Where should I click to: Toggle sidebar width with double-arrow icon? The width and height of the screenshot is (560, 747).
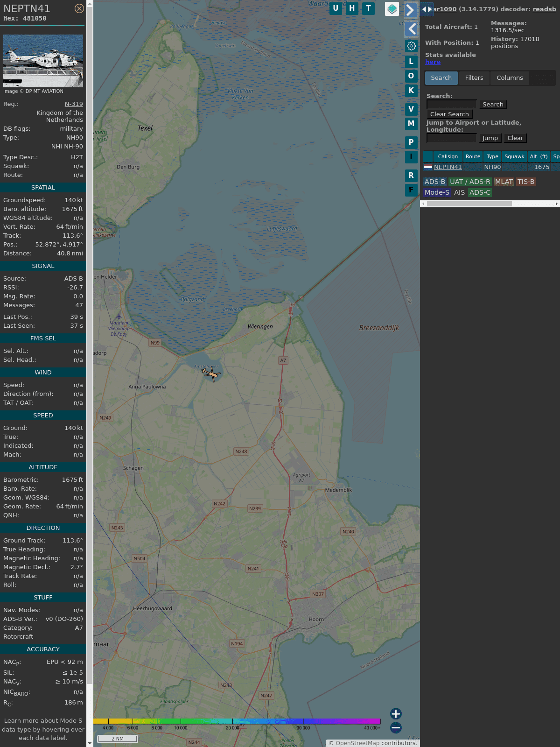[x=427, y=9]
